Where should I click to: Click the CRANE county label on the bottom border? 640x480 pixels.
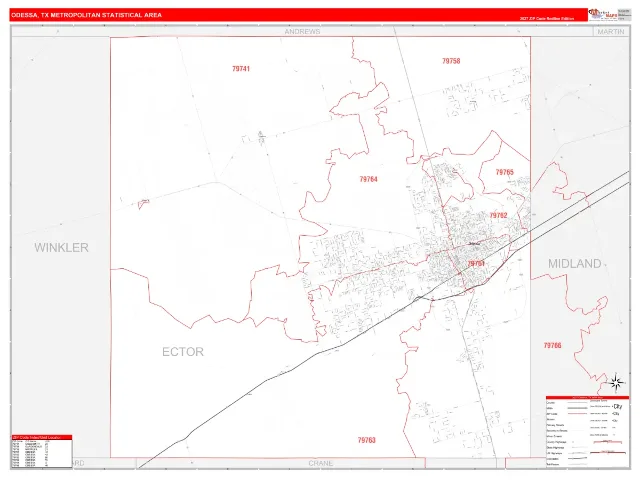click(321, 463)
